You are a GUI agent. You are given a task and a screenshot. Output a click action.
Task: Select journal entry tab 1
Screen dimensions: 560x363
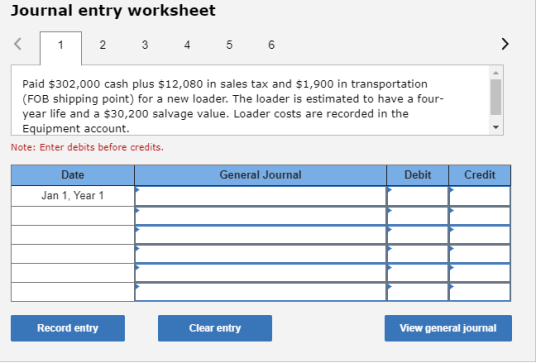(x=61, y=48)
